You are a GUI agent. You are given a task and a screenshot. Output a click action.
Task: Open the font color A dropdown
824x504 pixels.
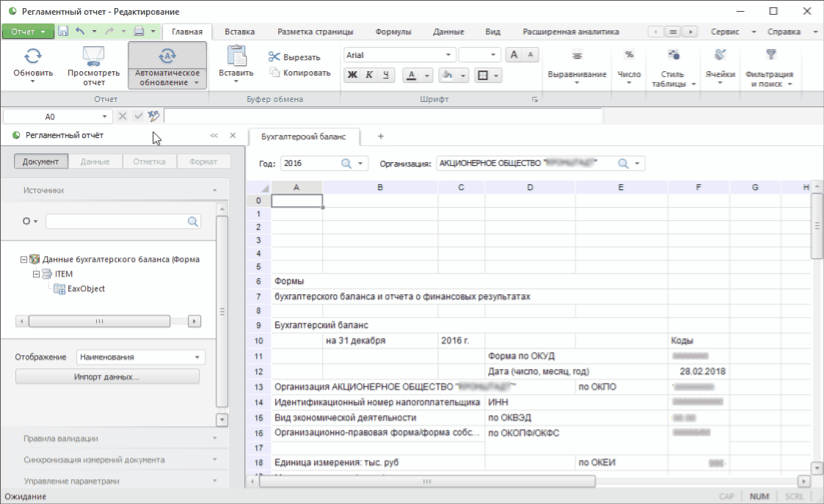click(426, 75)
